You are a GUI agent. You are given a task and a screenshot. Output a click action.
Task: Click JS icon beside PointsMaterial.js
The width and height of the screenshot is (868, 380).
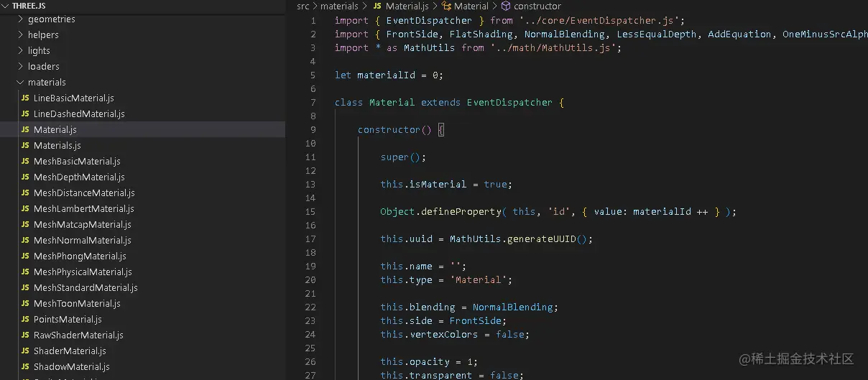pyautogui.click(x=25, y=319)
